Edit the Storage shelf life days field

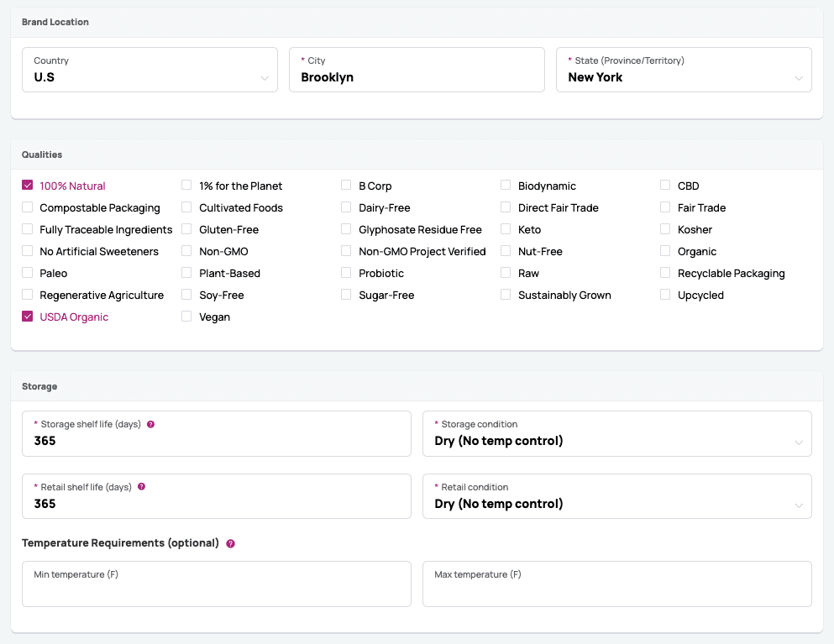tap(217, 433)
